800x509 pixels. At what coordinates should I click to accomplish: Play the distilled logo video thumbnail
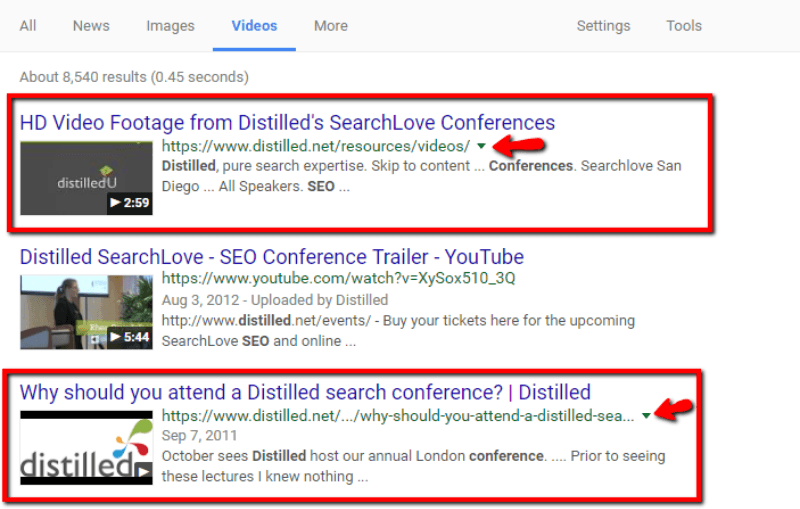(x=86, y=448)
